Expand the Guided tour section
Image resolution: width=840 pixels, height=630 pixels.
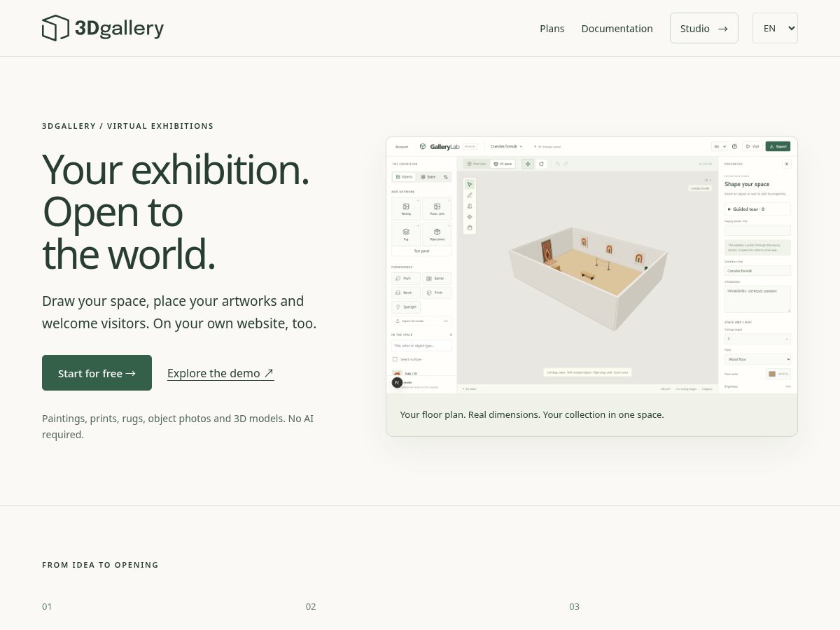pos(757,209)
